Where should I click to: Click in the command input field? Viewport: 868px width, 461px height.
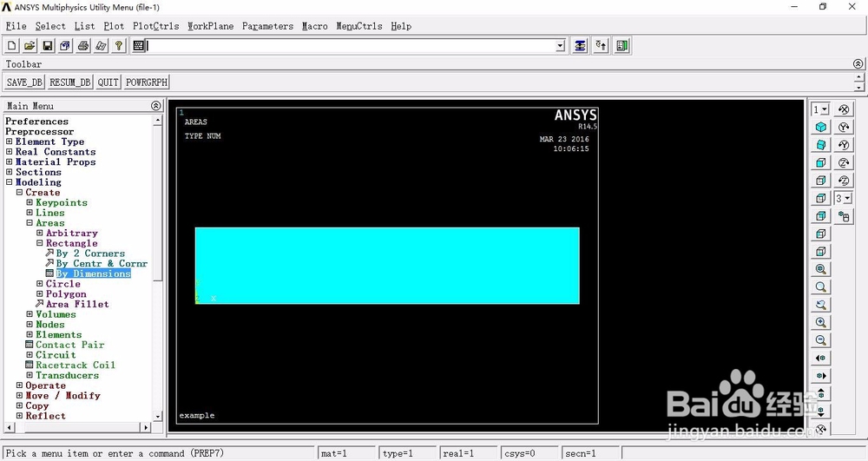tap(351, 46)
